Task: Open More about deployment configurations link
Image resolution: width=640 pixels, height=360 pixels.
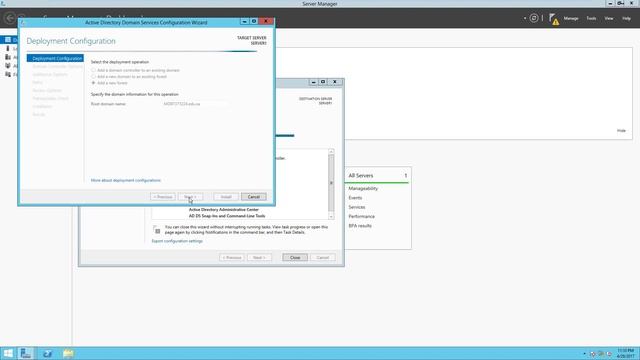Action: pos(126,180)
